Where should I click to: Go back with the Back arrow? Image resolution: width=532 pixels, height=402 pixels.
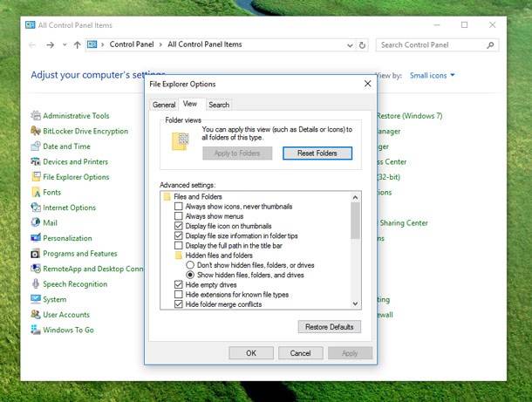[x=32, y=44]
